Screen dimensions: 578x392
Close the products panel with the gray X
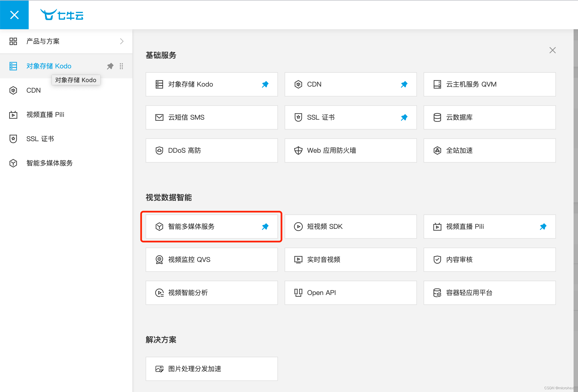coord(552,50)
